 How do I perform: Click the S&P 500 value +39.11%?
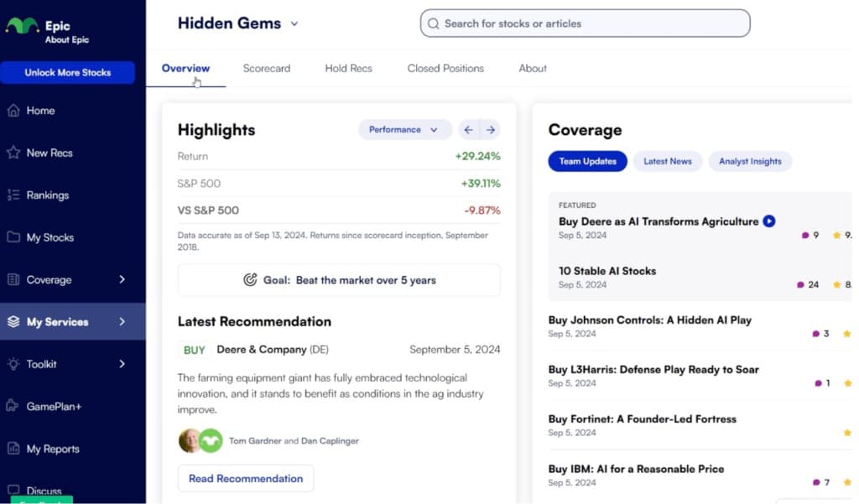point(481,184)
